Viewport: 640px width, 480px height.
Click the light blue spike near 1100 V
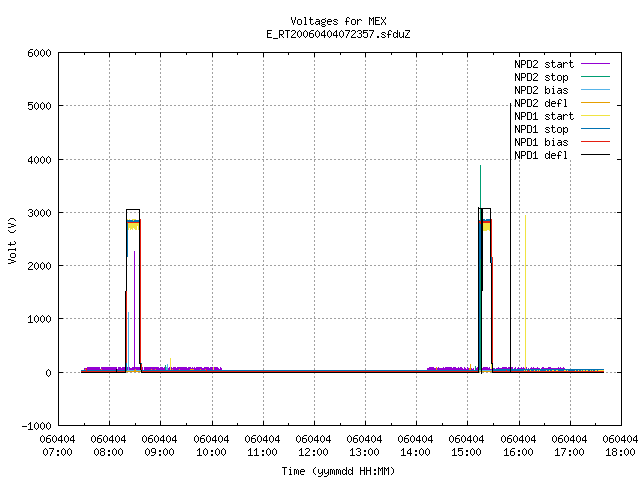coord(129,341)
